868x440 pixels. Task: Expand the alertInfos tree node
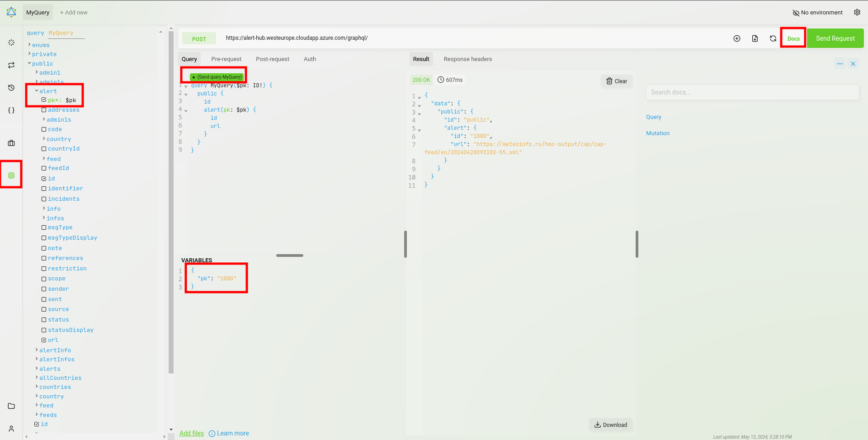[x=37, y=360]
